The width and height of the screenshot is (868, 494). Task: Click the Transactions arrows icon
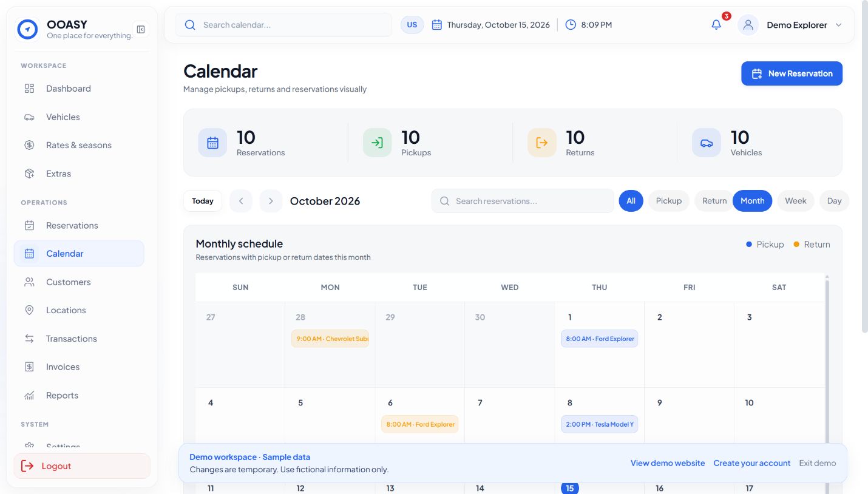29,339
